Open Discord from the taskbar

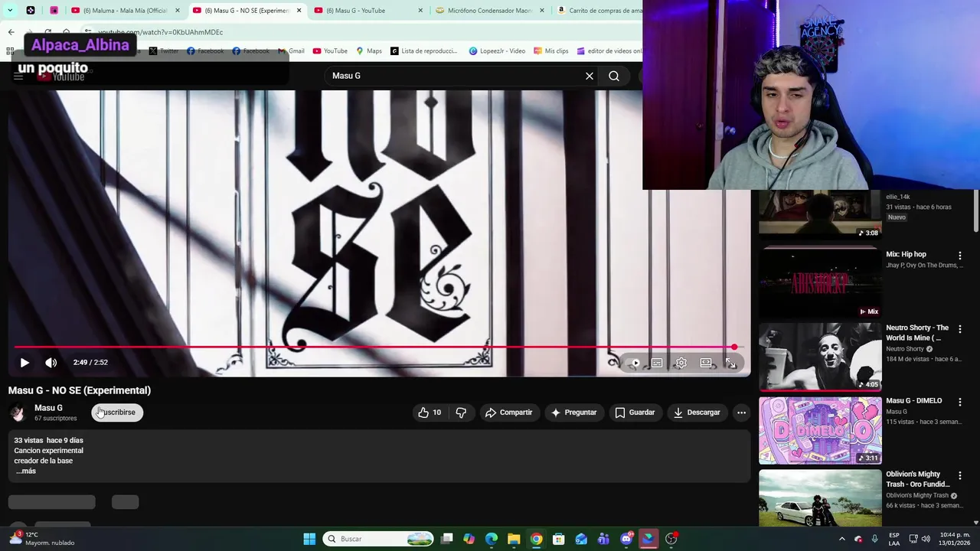pos(626,539)
